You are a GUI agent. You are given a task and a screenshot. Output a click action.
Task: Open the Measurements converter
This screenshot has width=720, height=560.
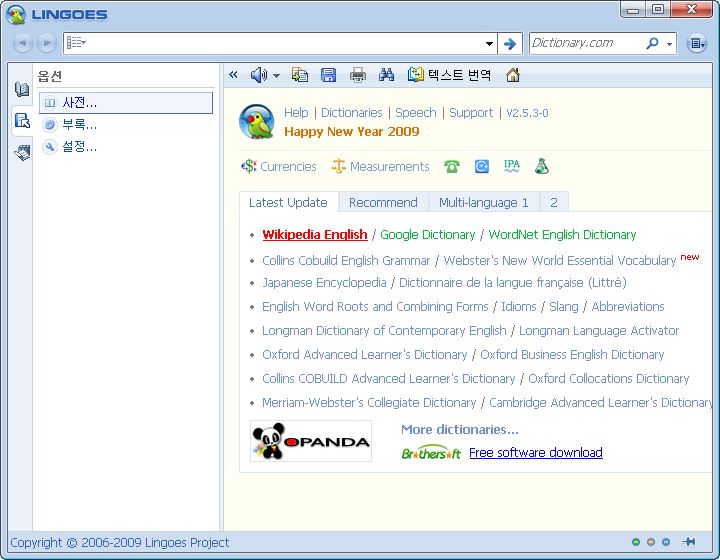point(380,166)
